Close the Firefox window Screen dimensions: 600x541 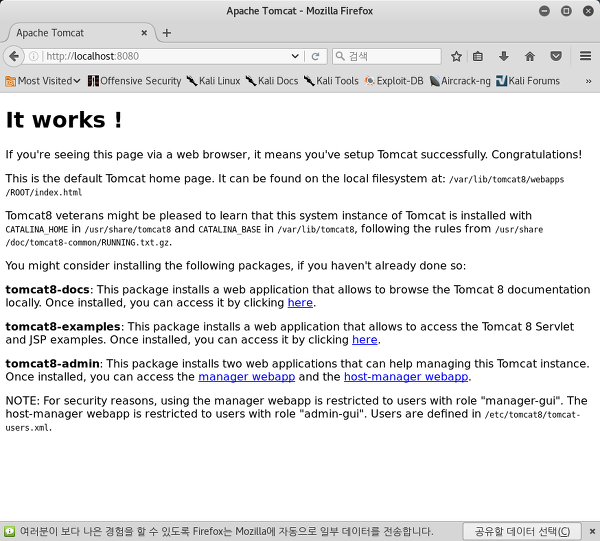(x=588, y=11)
